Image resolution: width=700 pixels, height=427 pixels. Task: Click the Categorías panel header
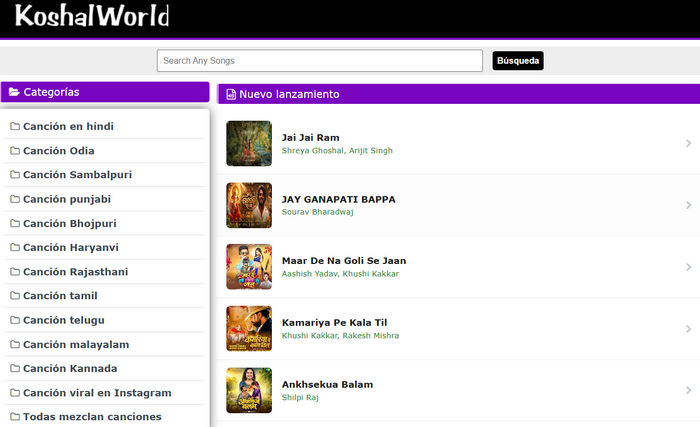pyautogui.click(x=105, y=92)
